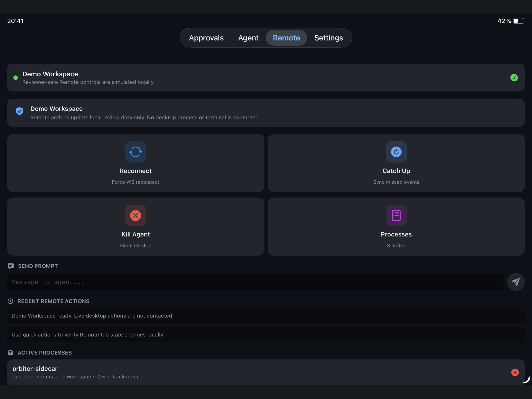Switch to the Approvals tab
Screen dimensions: 532x399
[206, 38]
